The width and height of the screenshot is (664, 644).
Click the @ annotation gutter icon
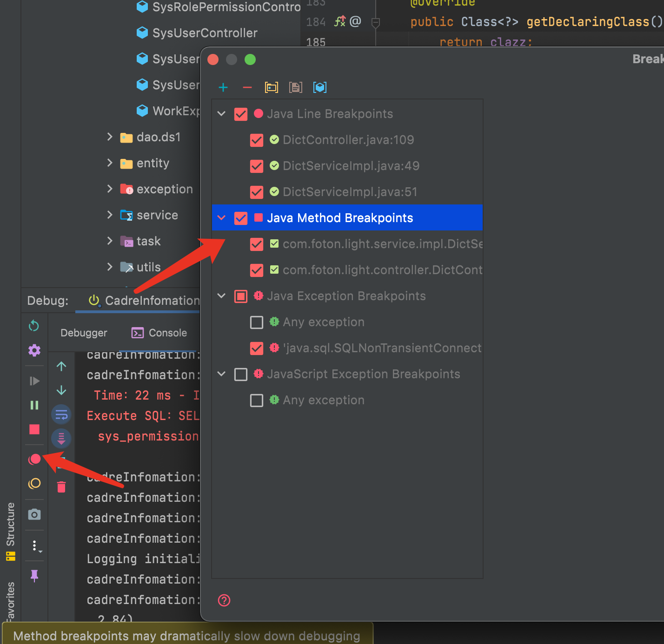(x=355, y=21)
